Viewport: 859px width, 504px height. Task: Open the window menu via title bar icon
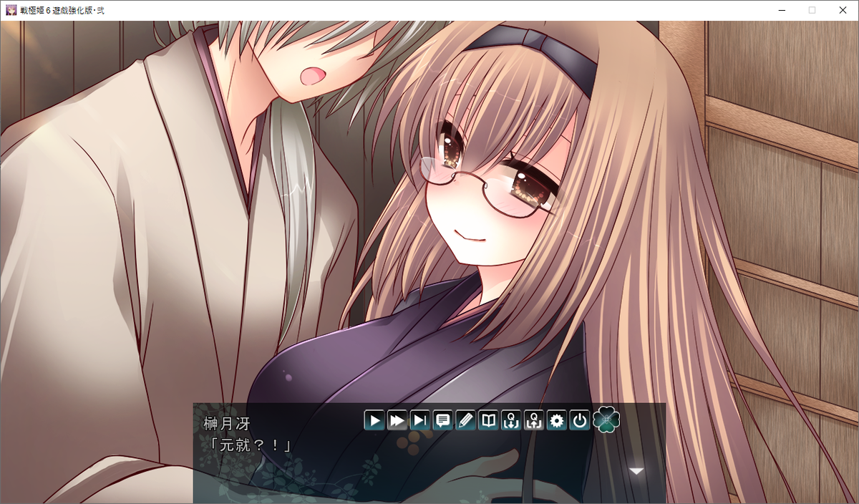coord(11,10)
